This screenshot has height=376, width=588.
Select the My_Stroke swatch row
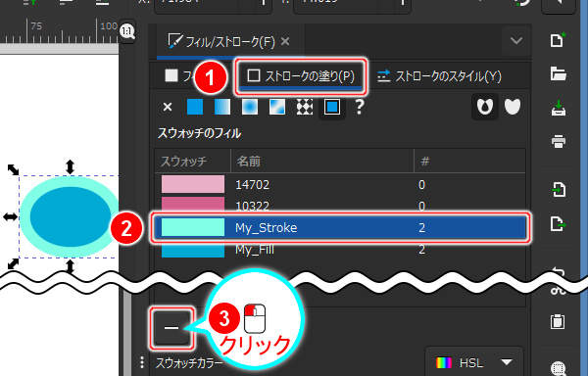(340, 227)
